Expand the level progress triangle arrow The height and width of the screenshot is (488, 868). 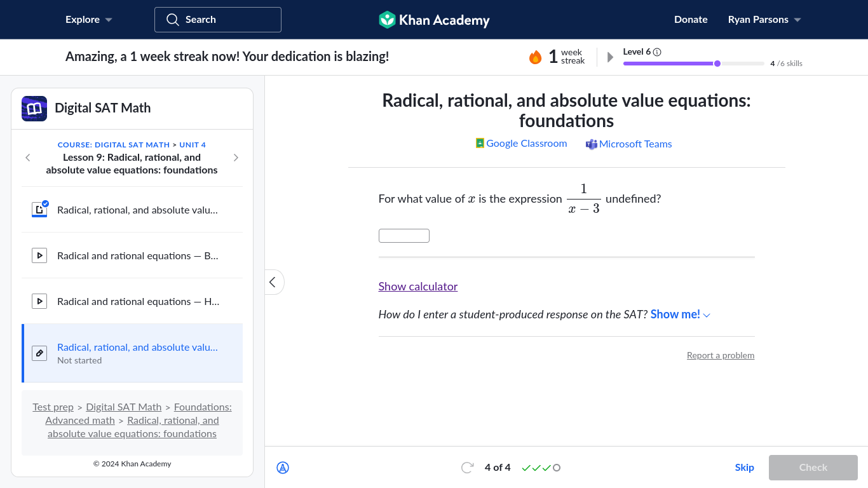pos(611,57)
